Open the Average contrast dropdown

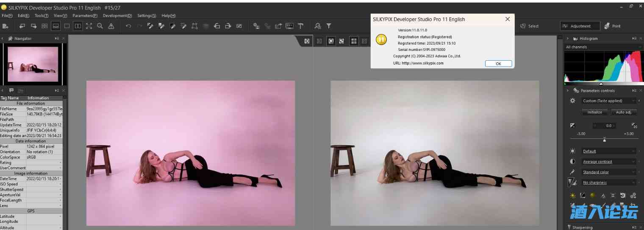click(x=609, y=162)
